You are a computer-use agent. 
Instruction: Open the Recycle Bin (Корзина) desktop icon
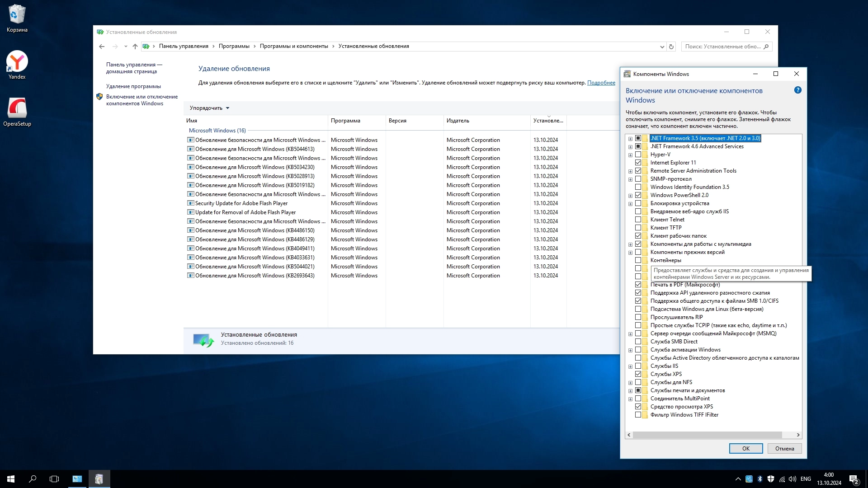[x=17, y=14]
